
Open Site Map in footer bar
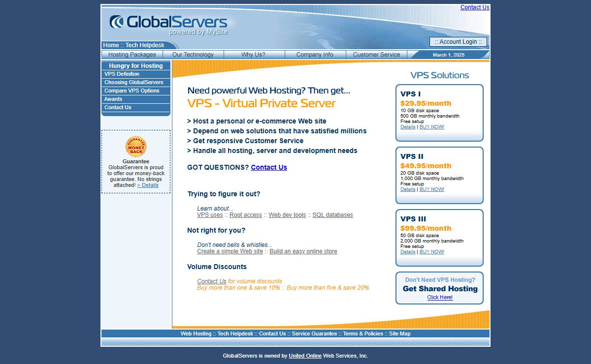399,334
